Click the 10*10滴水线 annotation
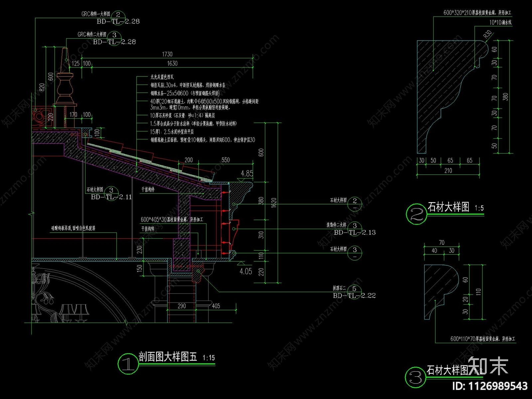The height and width of the screenshot is (399, 532). coord(500,23)
